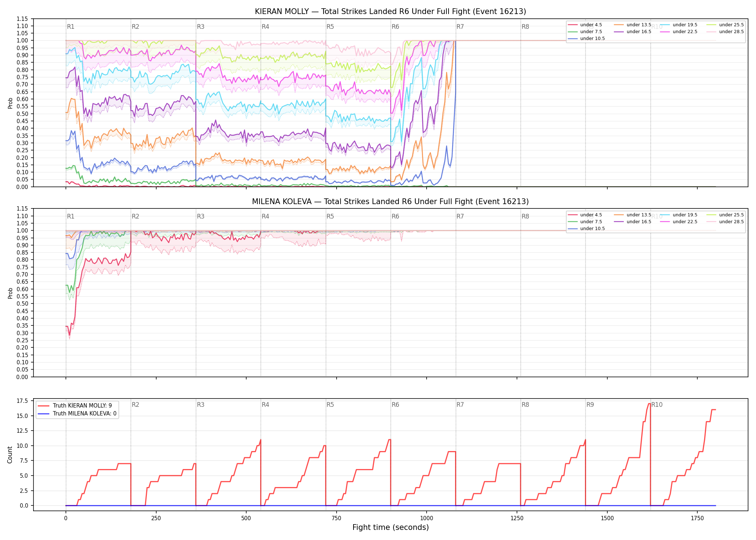Click the R8 round marker in middle chart
This screenshot has width=756, height=540.
525,216
